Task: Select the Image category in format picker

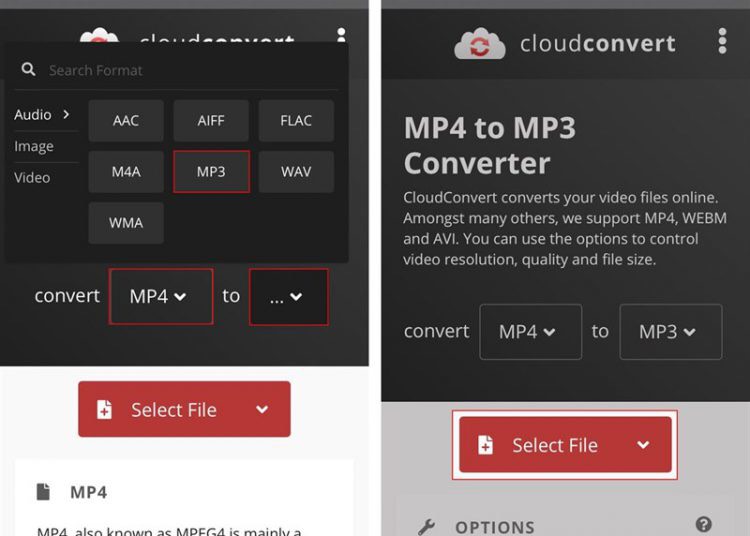Action: (34, 146)
